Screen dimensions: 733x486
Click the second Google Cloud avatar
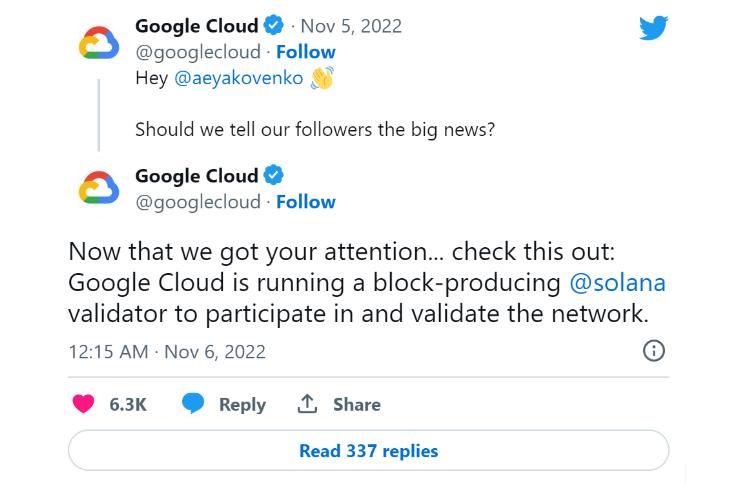pyautogui.click(x=99, y=188)
